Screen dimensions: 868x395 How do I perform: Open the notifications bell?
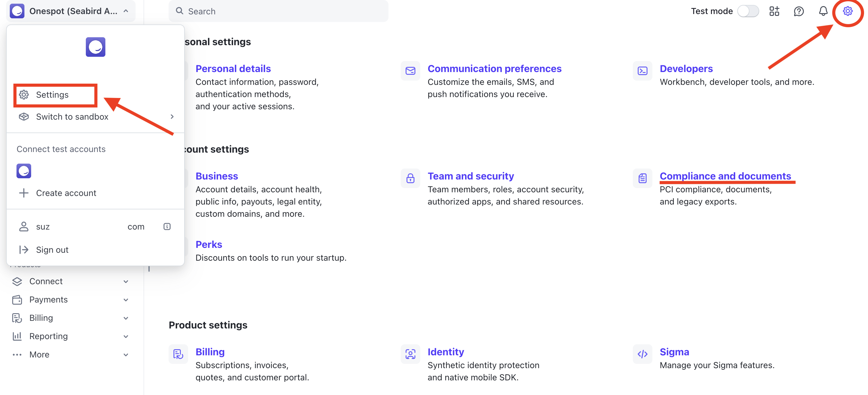pyautogui.click(x=823, y=11)
